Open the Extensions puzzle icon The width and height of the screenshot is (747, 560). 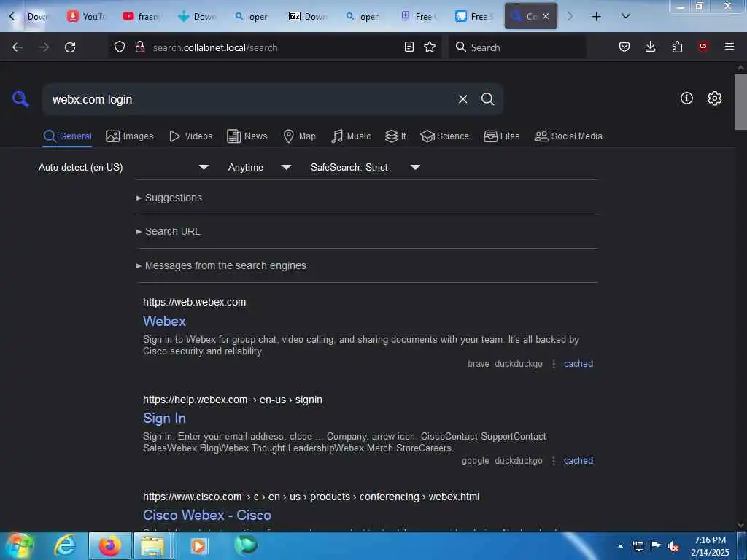tap(677, 47)
